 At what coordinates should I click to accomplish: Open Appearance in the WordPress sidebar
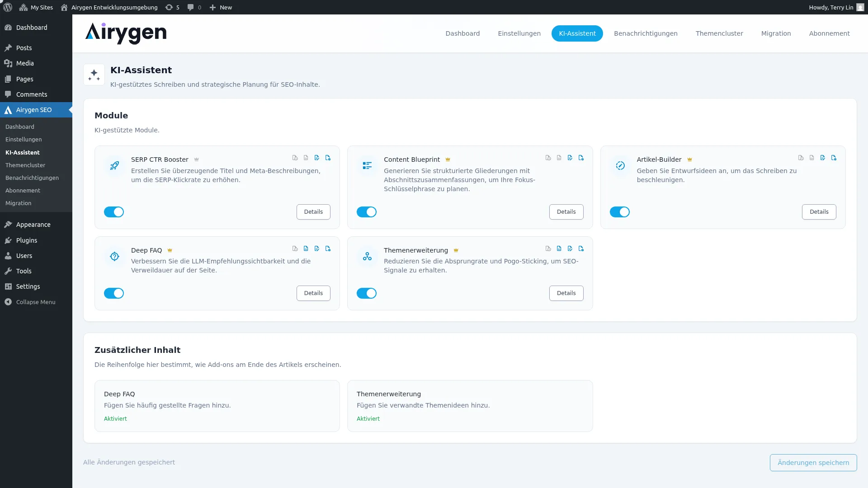click(36, 225)
